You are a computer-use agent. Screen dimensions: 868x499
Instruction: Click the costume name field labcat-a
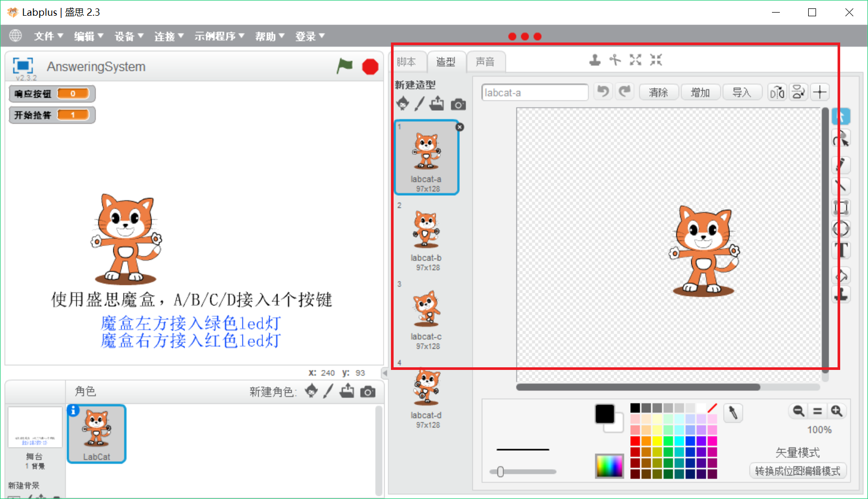535,93
